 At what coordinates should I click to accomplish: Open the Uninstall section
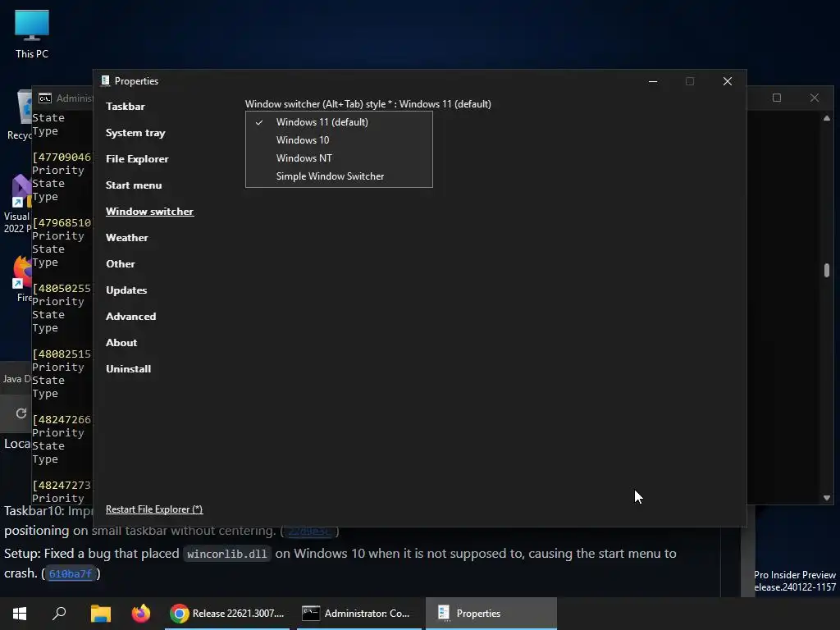129,368
